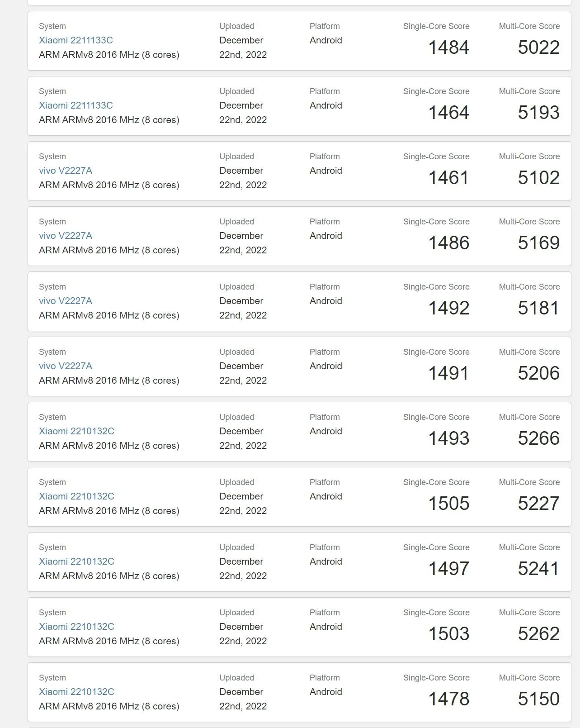Open the last Xiaomi 2210132C result link
The image size is (580, 728).
[76, 692]
